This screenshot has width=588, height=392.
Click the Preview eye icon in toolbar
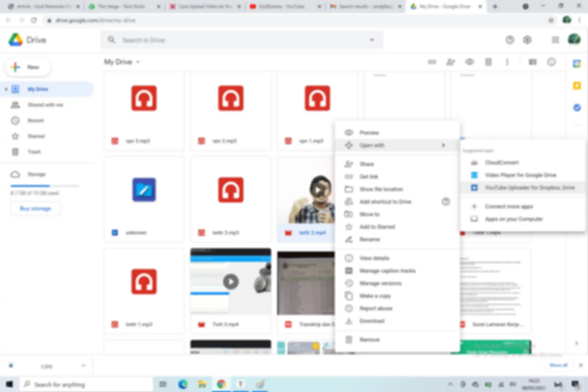469,62
